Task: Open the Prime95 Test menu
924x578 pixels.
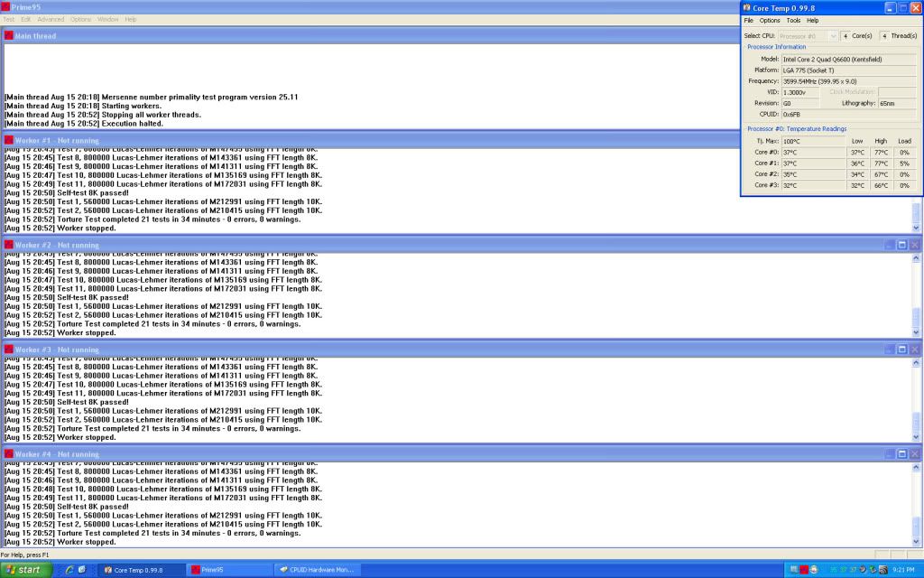Action: [x=8, y=19]
